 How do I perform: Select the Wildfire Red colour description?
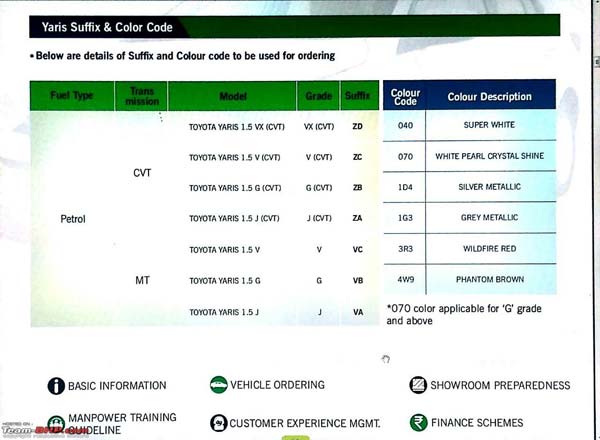pyautogui.click(x=490, y=248)
